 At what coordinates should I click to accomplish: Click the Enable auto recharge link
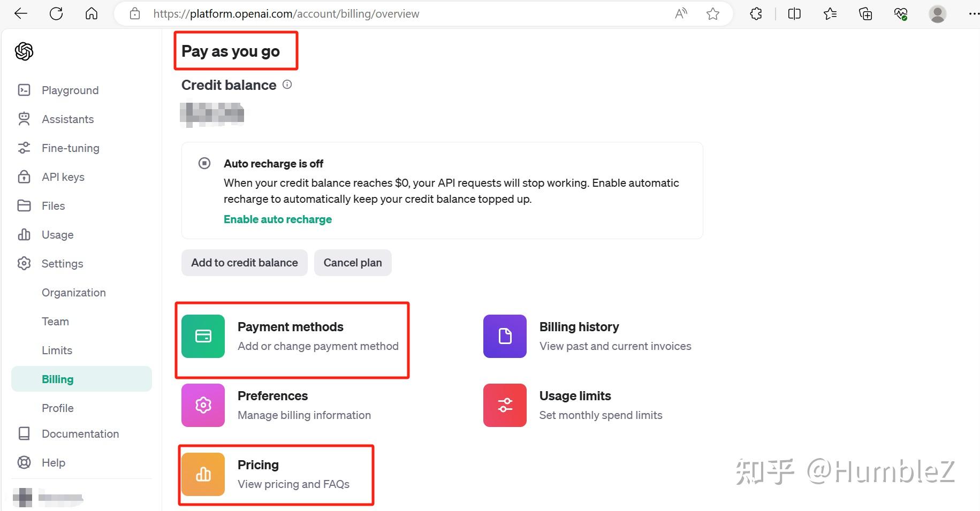277,219
